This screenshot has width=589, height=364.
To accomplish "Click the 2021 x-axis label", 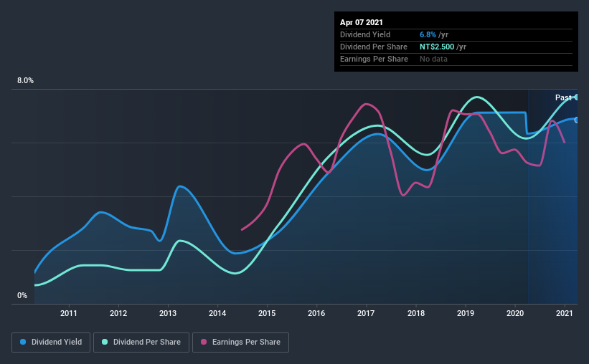I will 565,313.
